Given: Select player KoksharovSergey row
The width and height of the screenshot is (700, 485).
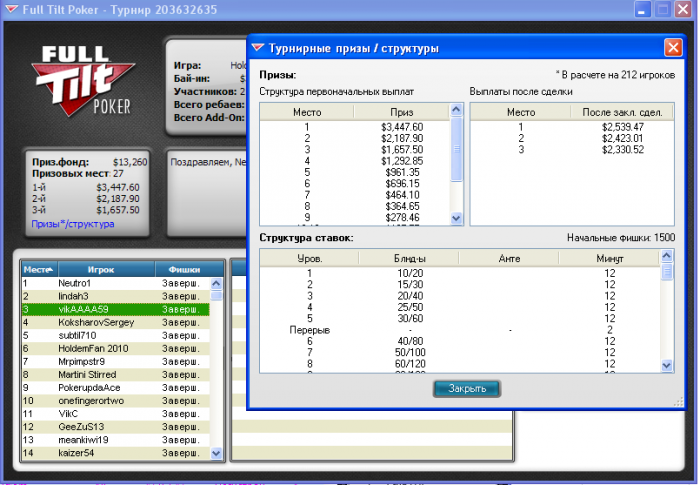Looking at the screenshot, I should [116, 322].
